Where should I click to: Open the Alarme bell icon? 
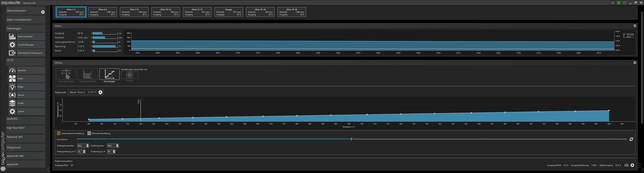12,95
